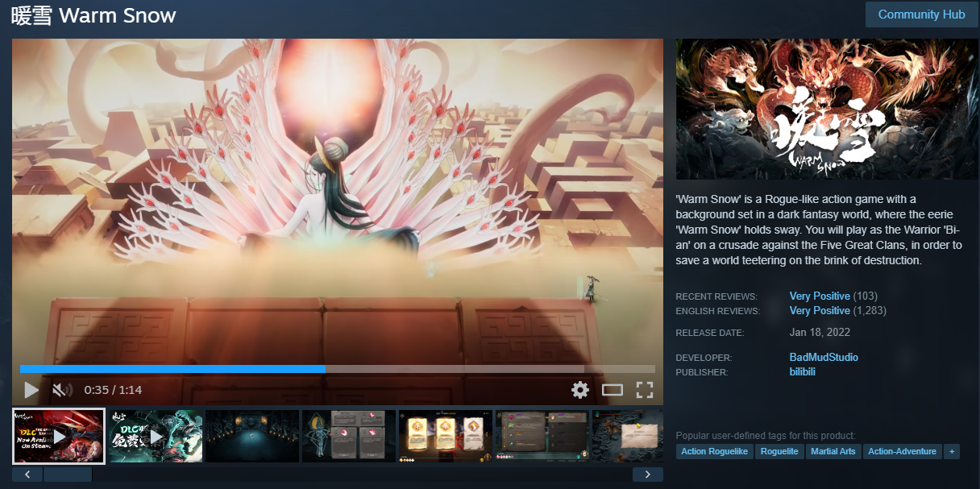Click the left arrow of thumbnail strip
This screenshot has width=980, height=489.
[27, 474]
